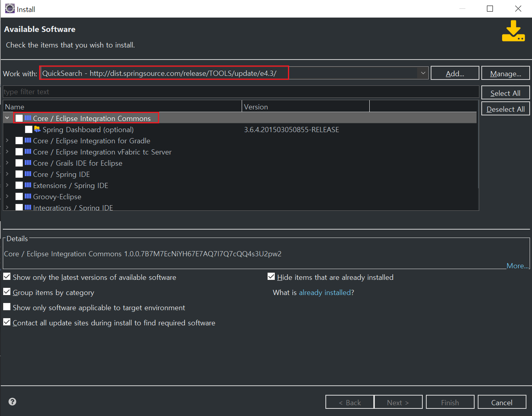Viewport: 532px width, 416px height.
Task: Toggle Contact all update sites checkbox
Action: (x=7, y=322)
